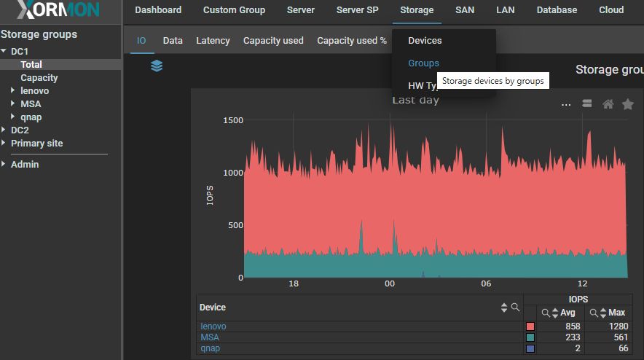Open the MSA device link in table
The image size is (644, 360).
tap(210, 337)
